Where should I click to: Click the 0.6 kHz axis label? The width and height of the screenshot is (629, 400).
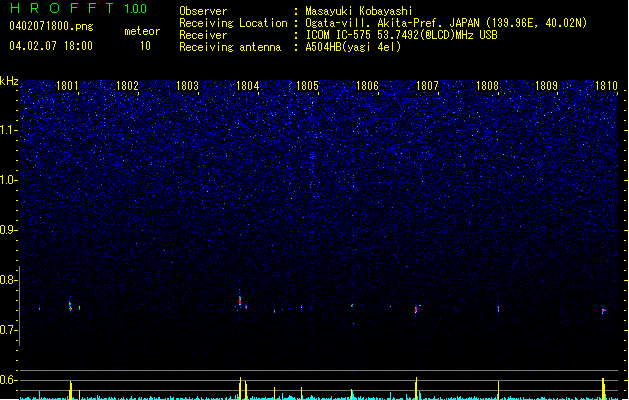[8, 380]
